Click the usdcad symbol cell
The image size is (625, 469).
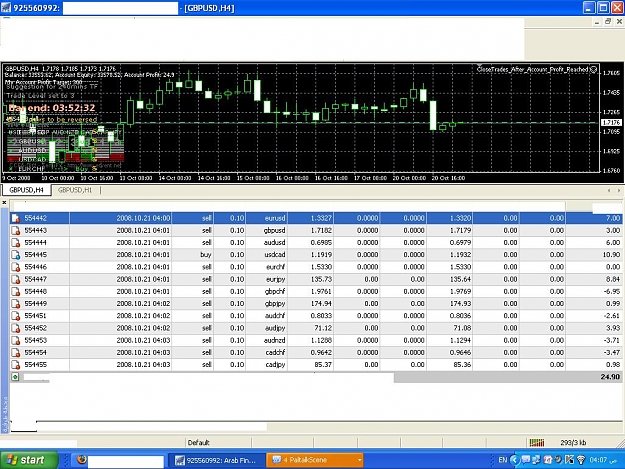click(275, 255)
